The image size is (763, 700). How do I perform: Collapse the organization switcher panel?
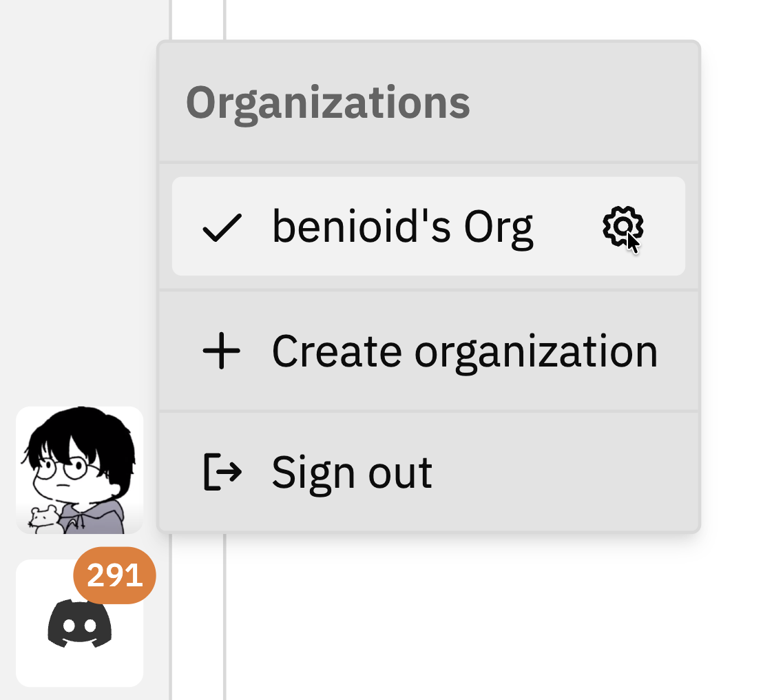[329, 102]
